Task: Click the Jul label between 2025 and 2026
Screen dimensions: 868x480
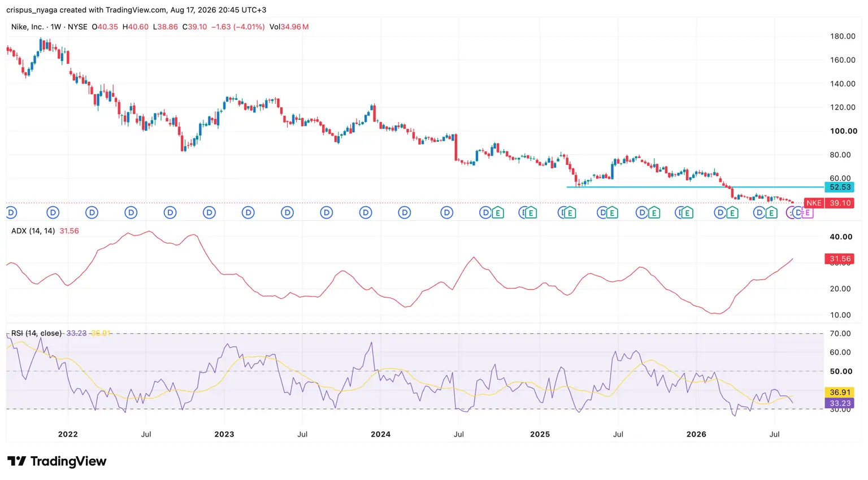Action: tap(618, 434)
